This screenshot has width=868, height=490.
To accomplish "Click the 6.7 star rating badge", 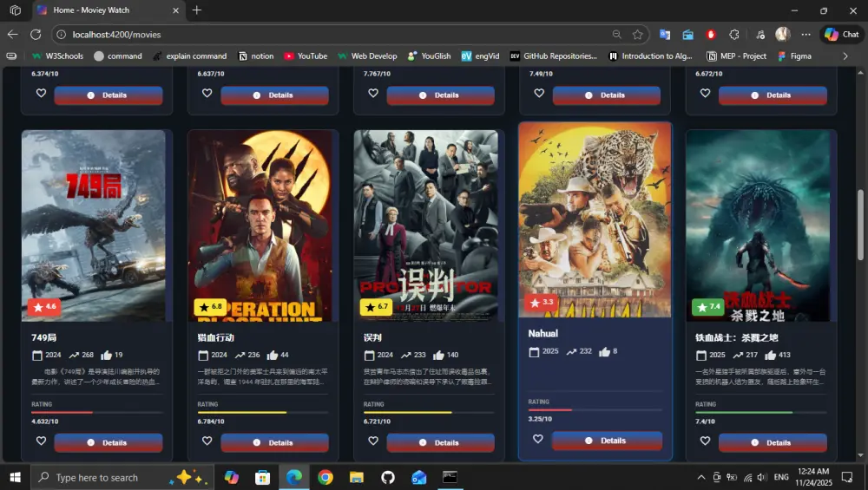I will tap(377, 306).
